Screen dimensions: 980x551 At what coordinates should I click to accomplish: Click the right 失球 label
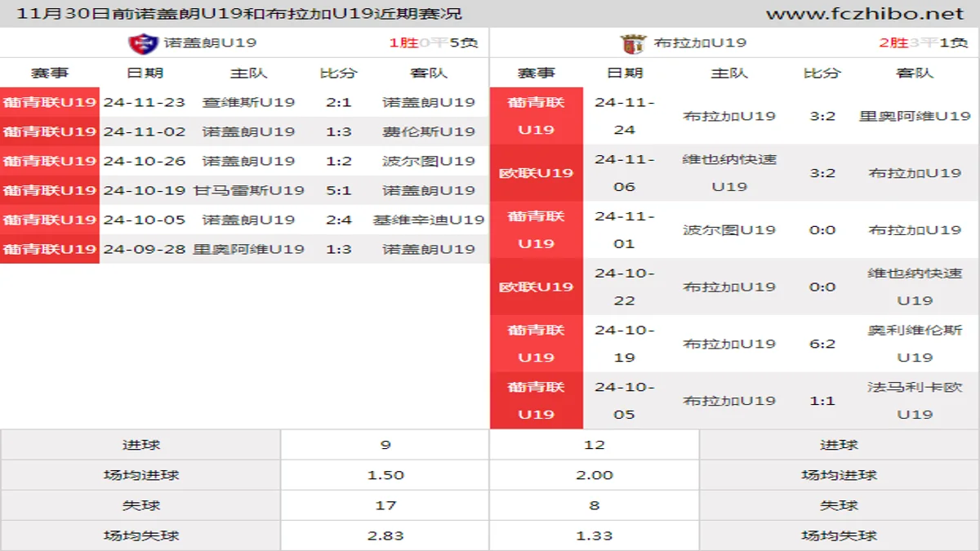point(840,505)
